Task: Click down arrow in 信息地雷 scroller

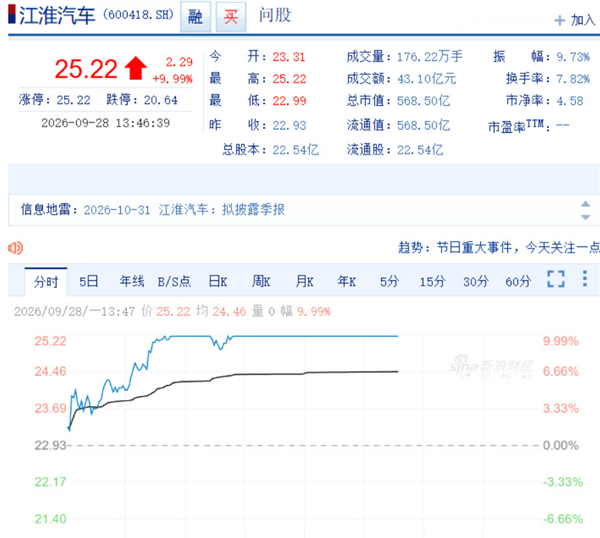Action: 585,217
